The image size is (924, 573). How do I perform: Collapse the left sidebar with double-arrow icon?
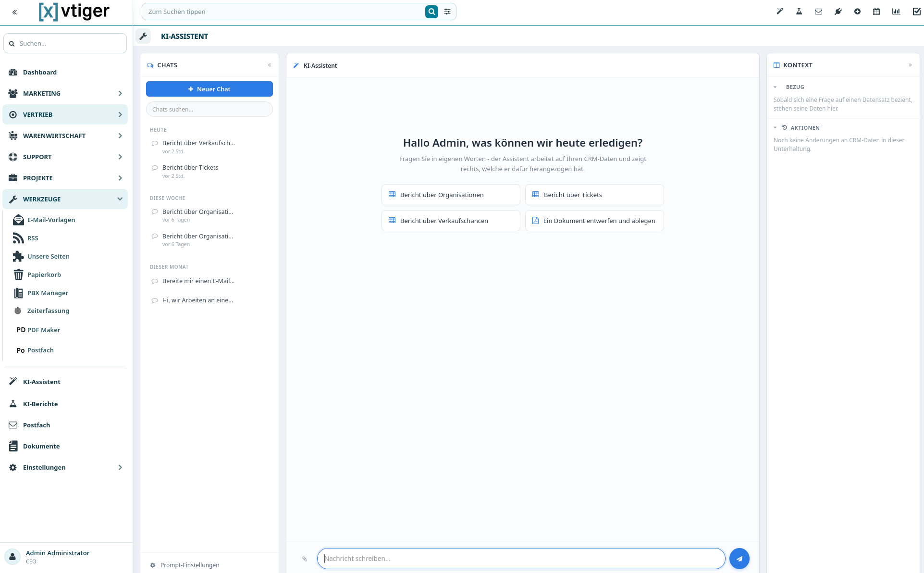click(x=14, y=12)
